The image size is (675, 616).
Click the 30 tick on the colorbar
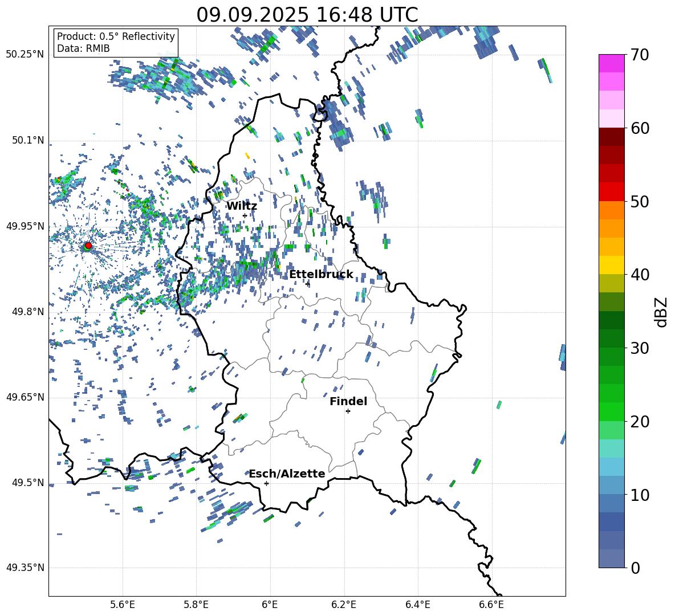(x=640, y=348)
